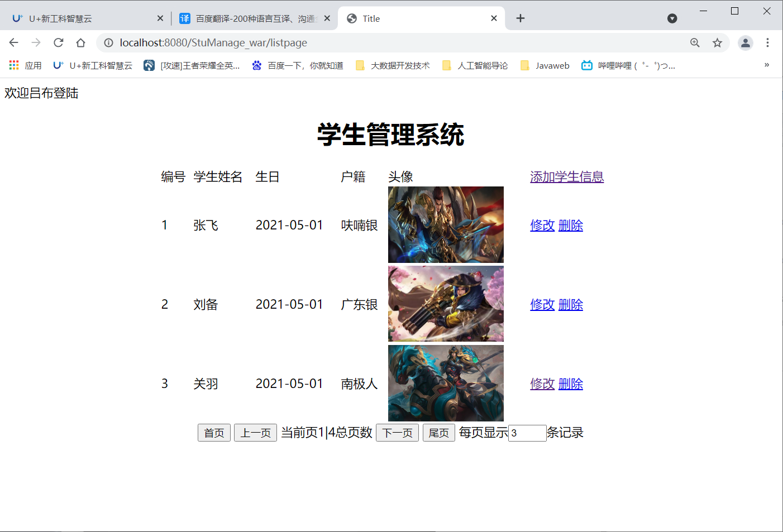Click 删除 for student 张飞
783x532 pixels.
tap(571, 226)
